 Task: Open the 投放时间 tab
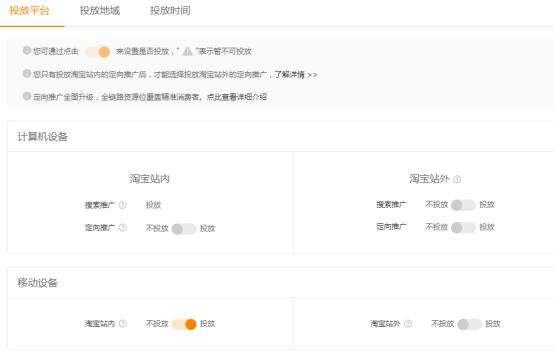(x=170, y=11)
